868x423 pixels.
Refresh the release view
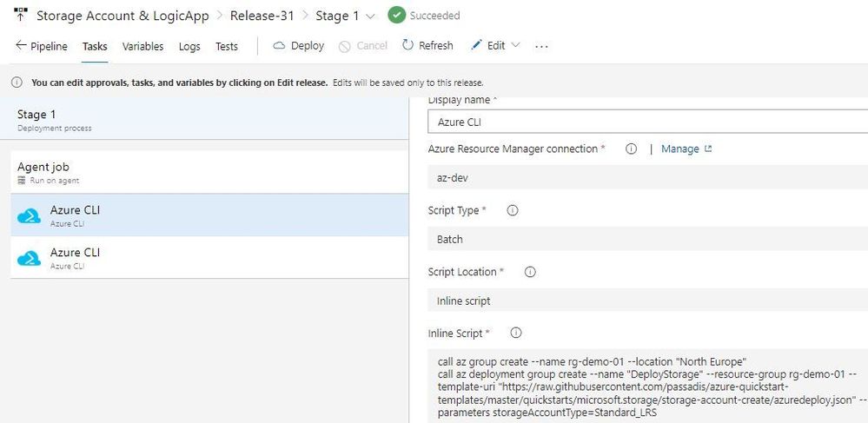click(427, 46)
